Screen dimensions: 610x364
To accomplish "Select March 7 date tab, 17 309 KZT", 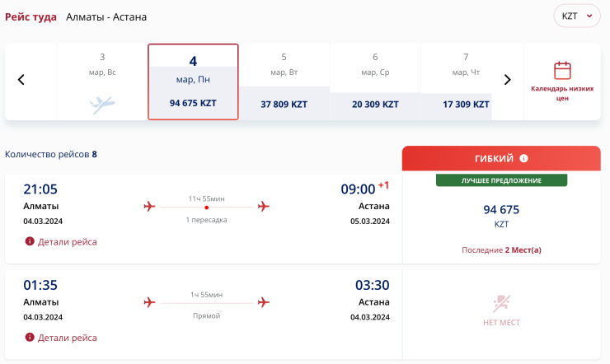I will [466, 82].
